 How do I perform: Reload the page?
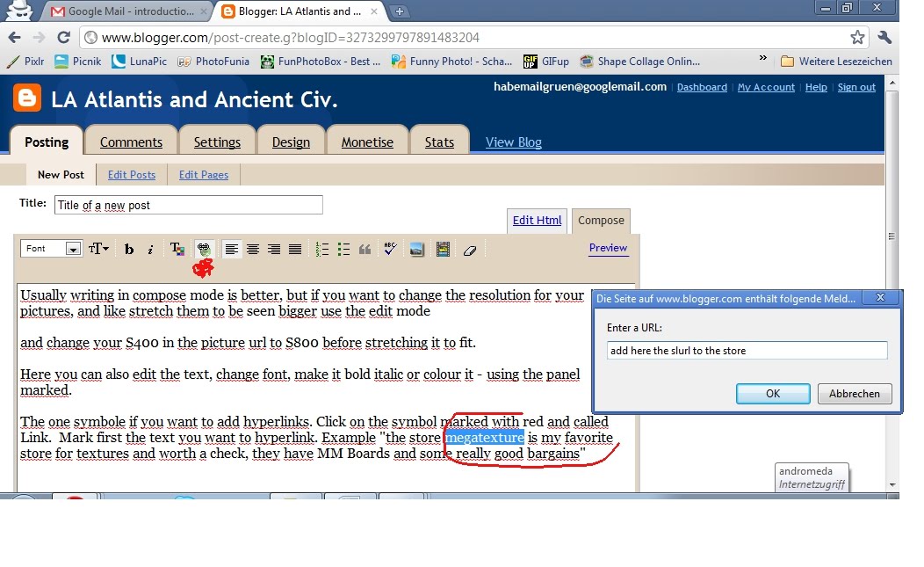click(x=63, y=37)
